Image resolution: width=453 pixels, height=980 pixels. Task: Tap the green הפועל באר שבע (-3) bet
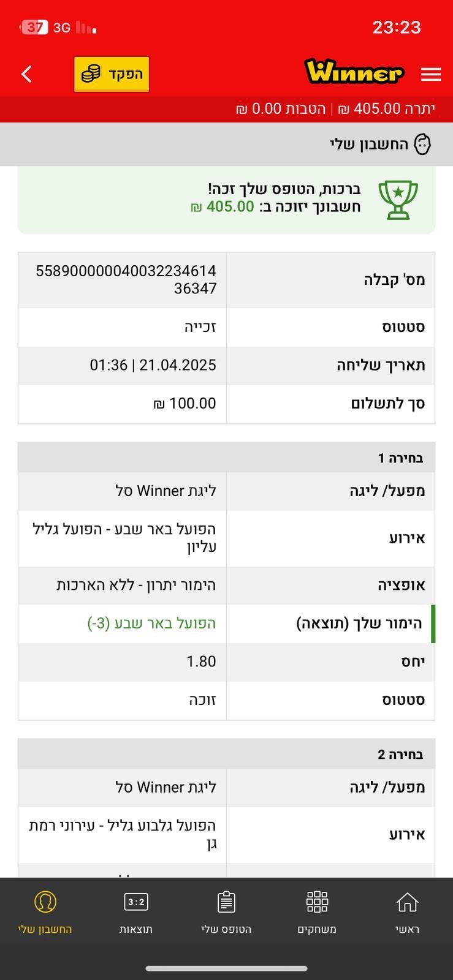[151, 624]
